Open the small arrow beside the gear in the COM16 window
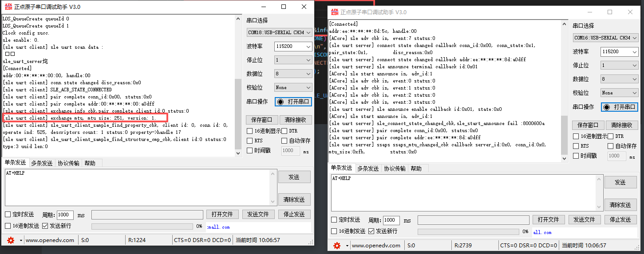This screenshot has height=254, width=644. tap(347, 245)
